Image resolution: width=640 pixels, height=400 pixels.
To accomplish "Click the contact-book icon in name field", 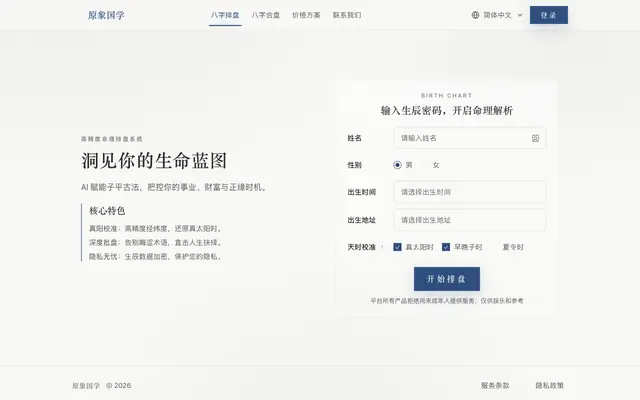I will [535, 138].
